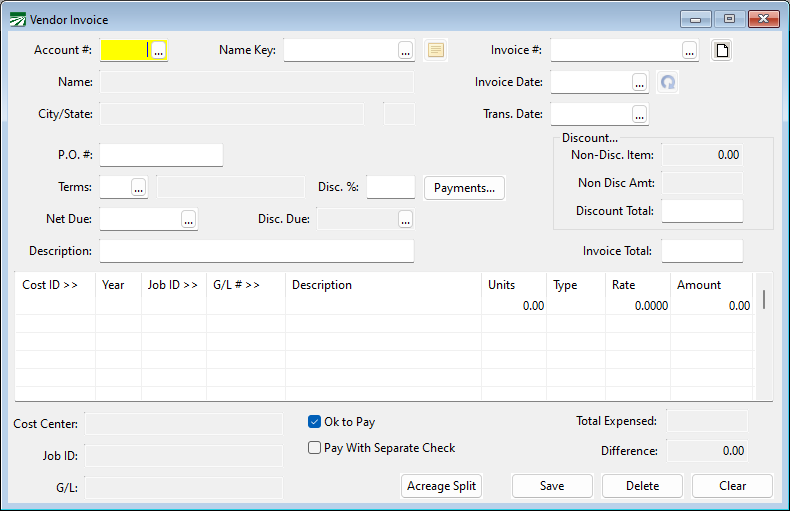790x511 pixels.
Task: Enable Pay With Separate Check
Action: (314, 448)
